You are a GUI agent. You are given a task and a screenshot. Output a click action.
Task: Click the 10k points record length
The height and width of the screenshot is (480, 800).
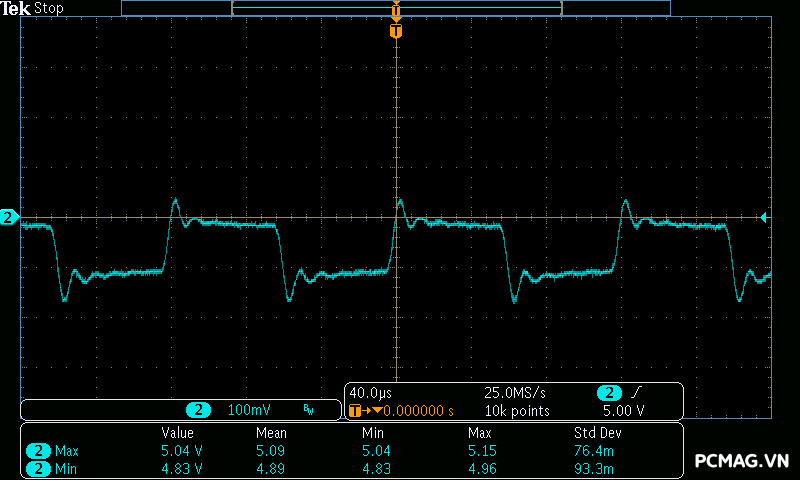pyautogui.click(x=517, y=410)
